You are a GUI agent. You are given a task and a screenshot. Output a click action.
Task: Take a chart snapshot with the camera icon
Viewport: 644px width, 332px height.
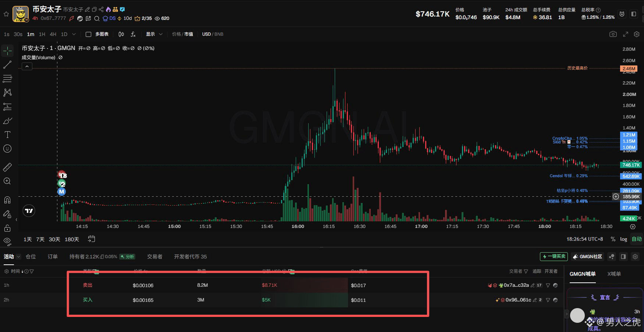(613, 34)
